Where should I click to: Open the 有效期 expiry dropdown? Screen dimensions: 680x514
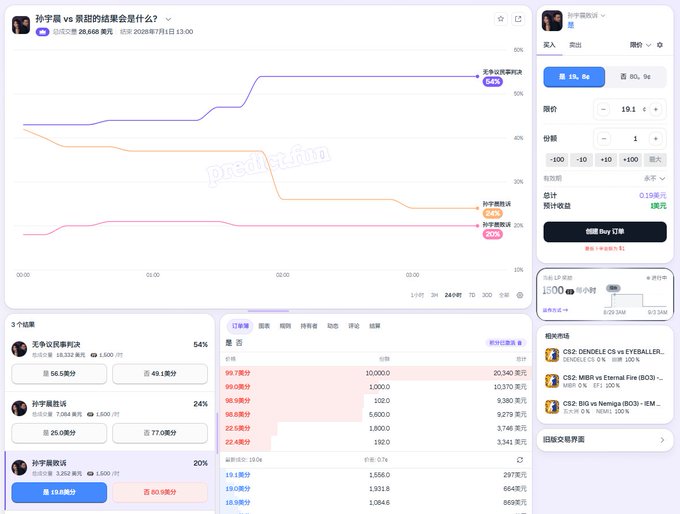(x=655, y=178)
